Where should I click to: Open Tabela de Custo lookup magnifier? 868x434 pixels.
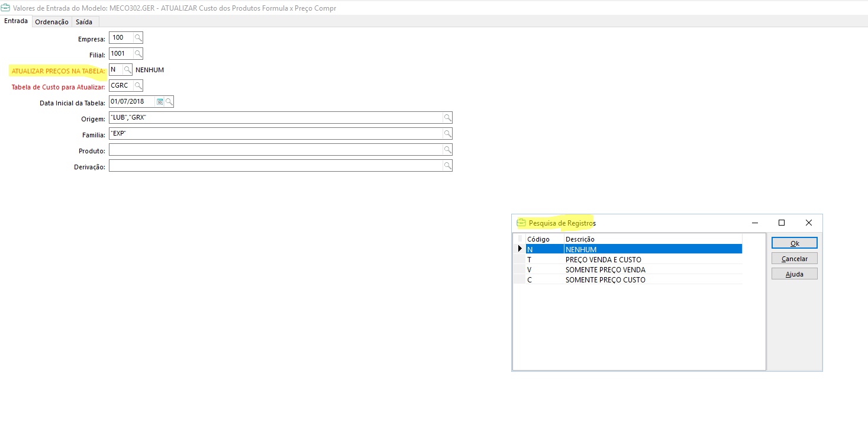[x=137, y=86]
